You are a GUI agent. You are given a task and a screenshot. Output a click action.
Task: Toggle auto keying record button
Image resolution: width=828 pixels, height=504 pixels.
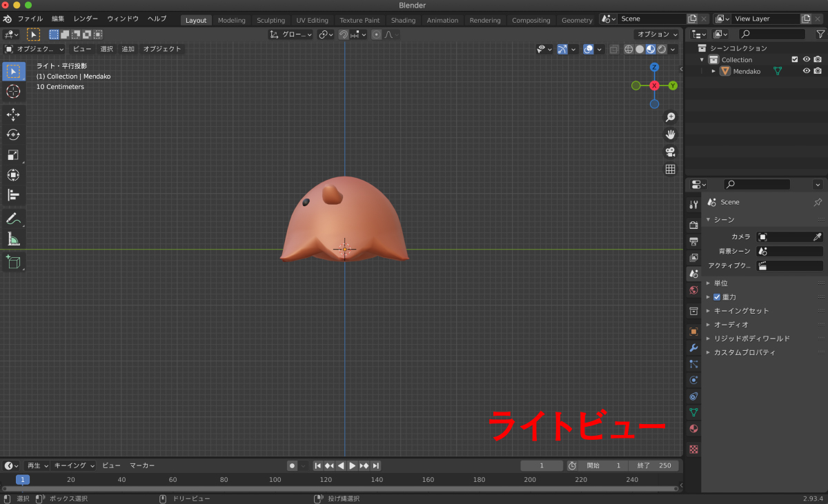click(292, 465)
